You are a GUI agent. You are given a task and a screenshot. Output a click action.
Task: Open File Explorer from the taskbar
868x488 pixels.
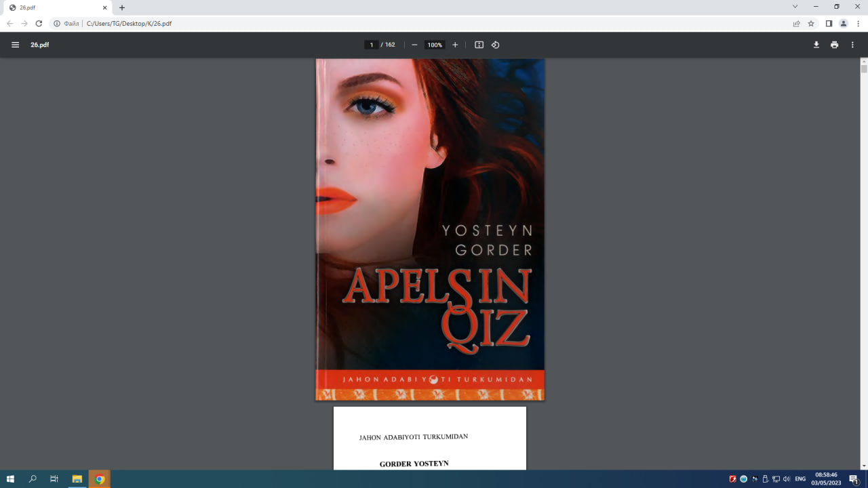77,479
